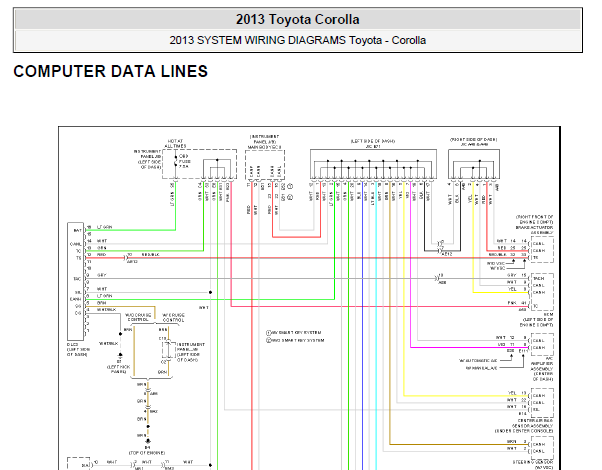Select the "W/O VSC" note near brake actuator

[495, 263]
